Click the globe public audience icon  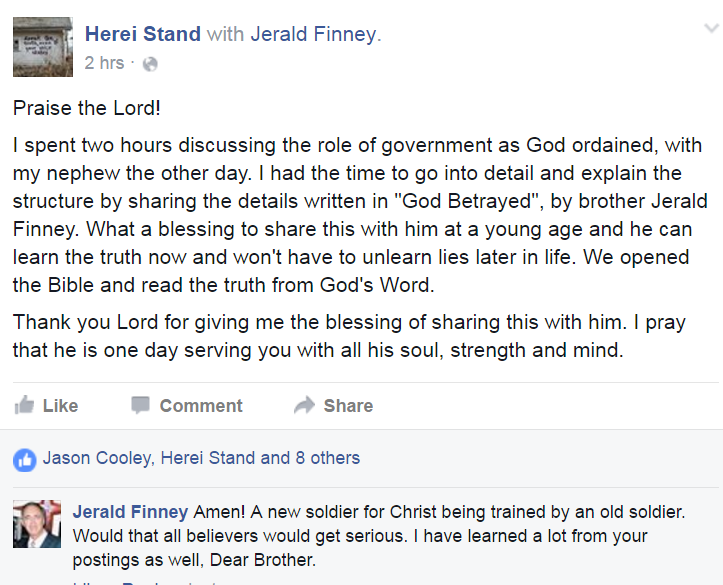coord(150,64)
